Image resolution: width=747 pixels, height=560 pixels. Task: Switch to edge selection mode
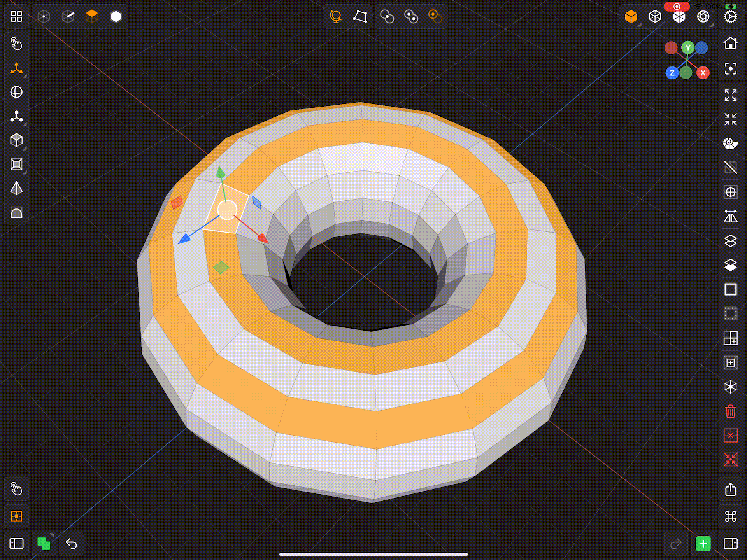tap(68, 16)
